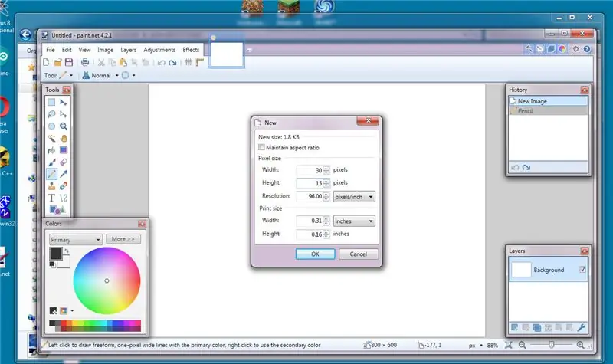The width and height of the screenshot is (613, 364).
Task: Select the Pan hand tool
Action: pos(64,139)
